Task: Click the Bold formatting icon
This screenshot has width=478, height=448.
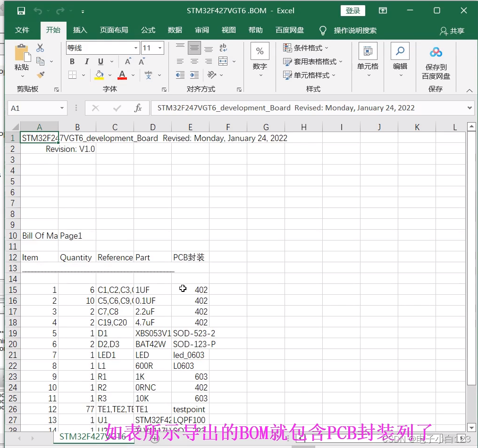Action: (x=72, y=61)
